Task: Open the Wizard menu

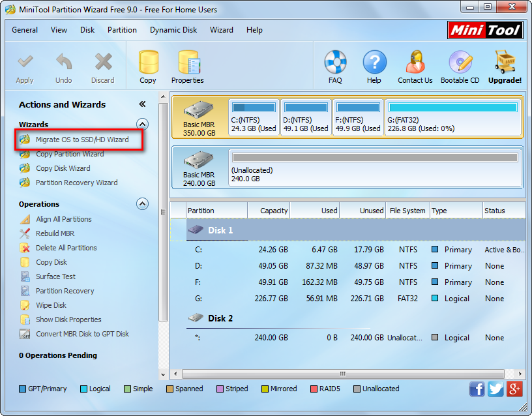Action: pyautogui.click(x=222, y=30)
